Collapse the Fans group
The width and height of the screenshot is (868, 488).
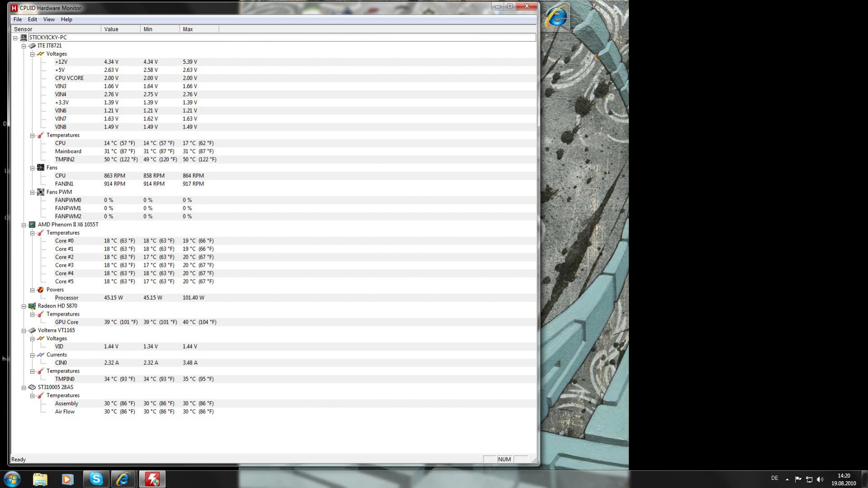coord(33,168)
